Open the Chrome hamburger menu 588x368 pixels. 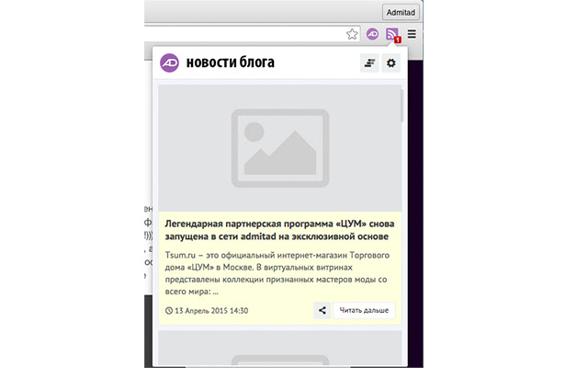[412, 34]
